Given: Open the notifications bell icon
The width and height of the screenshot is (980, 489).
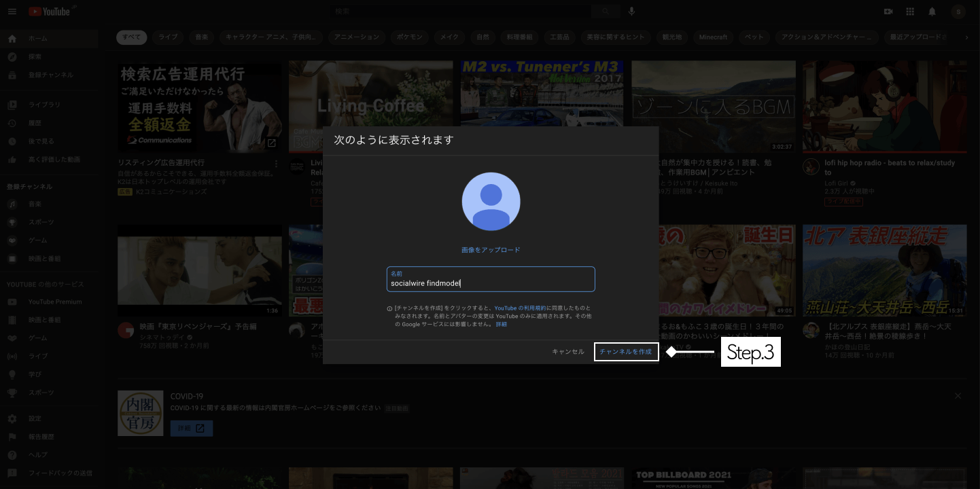Looking at the screenshot, I should pos(932,11).
